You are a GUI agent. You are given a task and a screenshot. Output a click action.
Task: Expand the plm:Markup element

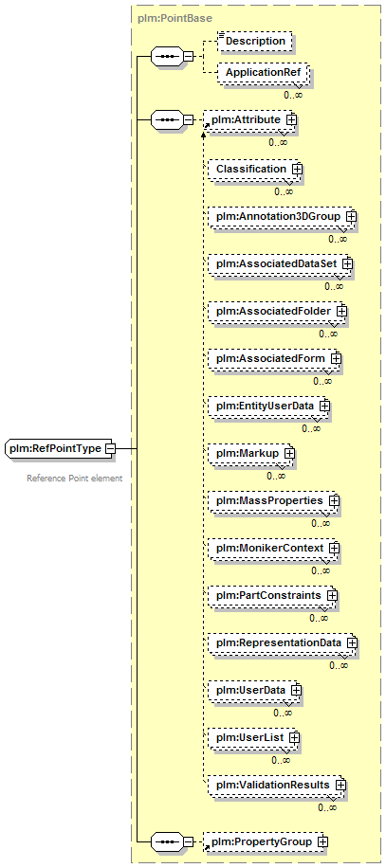tap(289, 453)
